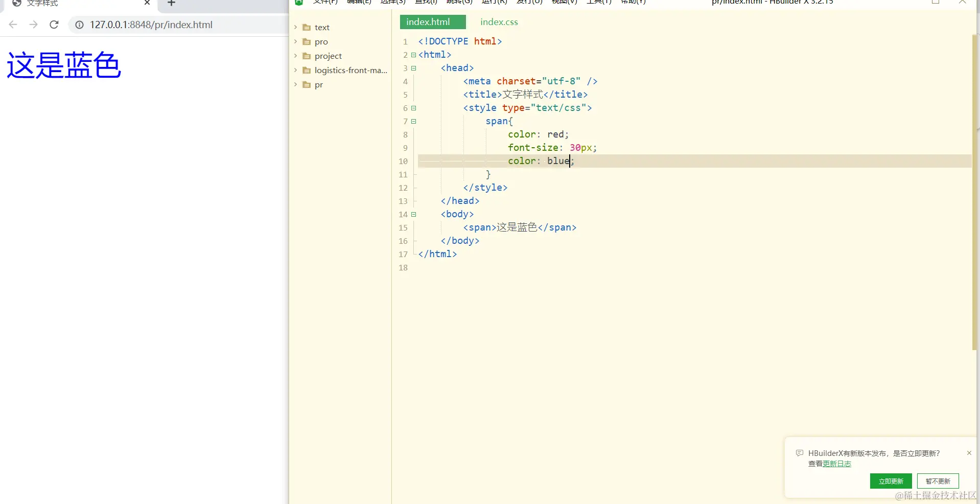The height and width of the screenshot is (504, 980).
Task: Switch to the index.html editor tab
Action: point(433,22)
